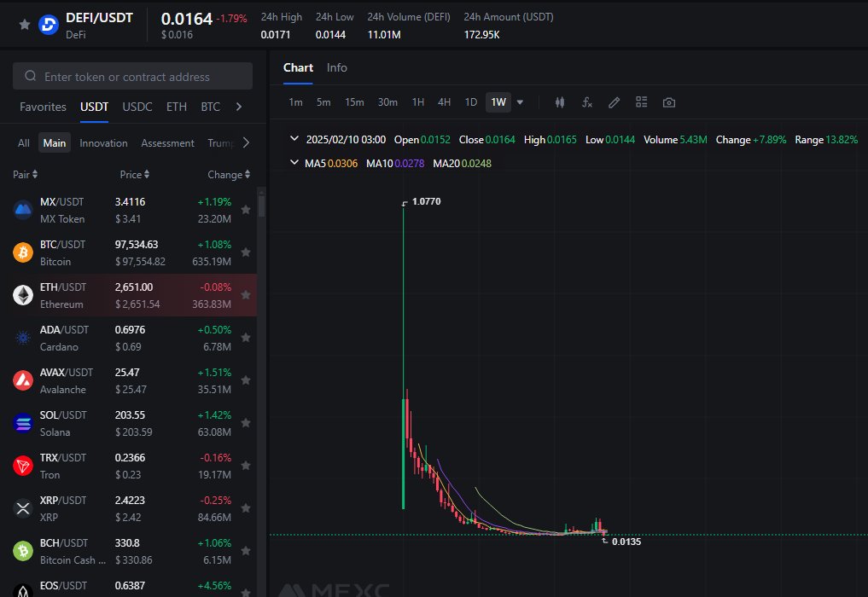Switch to the Chart tab
Viewport: 868px width, 597px height.
tap(298, 67)
